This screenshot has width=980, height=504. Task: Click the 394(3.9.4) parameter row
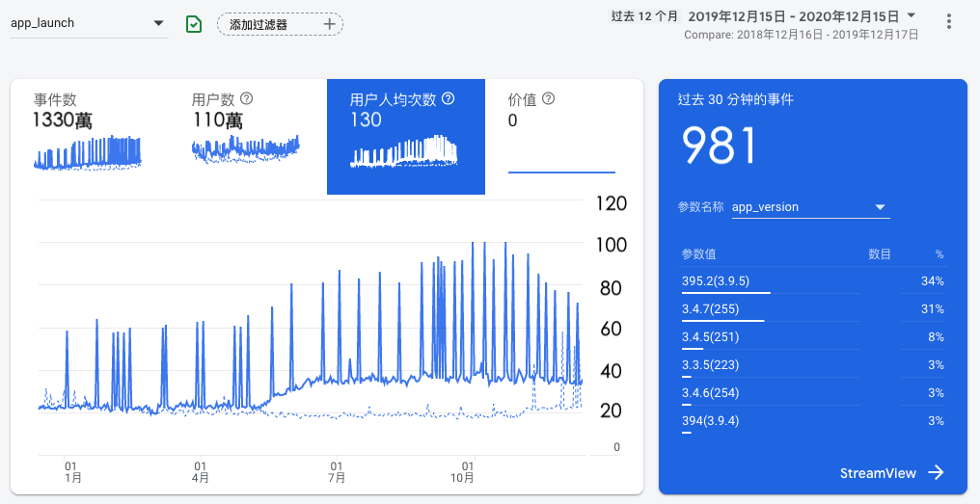[812, 421]
